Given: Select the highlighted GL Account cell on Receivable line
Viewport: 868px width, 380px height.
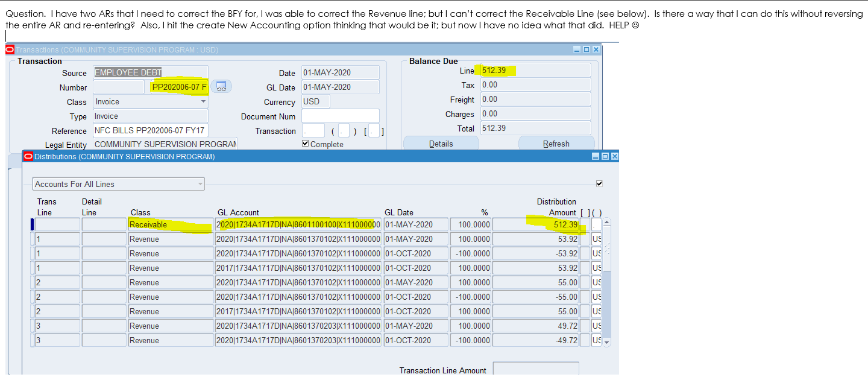Looking at the screenshot, I should 297,224.
